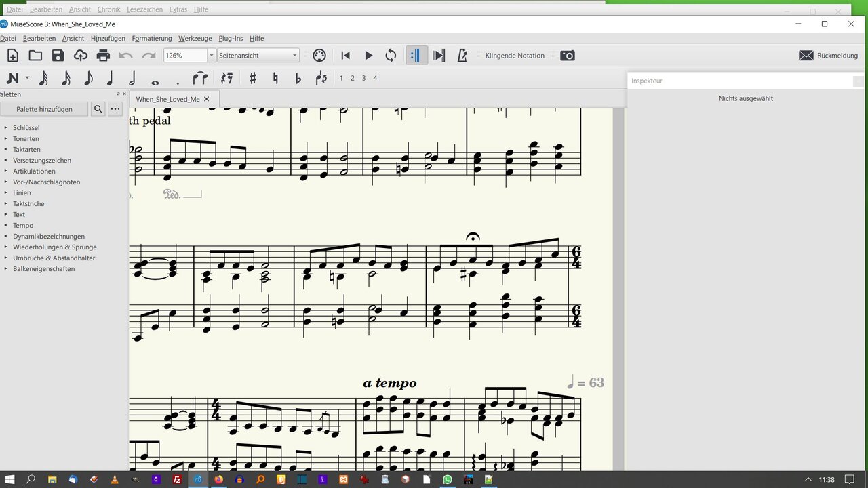The width and height of the screenshot is (868, 488).
Task: Apply sharp accidental
Action: 253,78
